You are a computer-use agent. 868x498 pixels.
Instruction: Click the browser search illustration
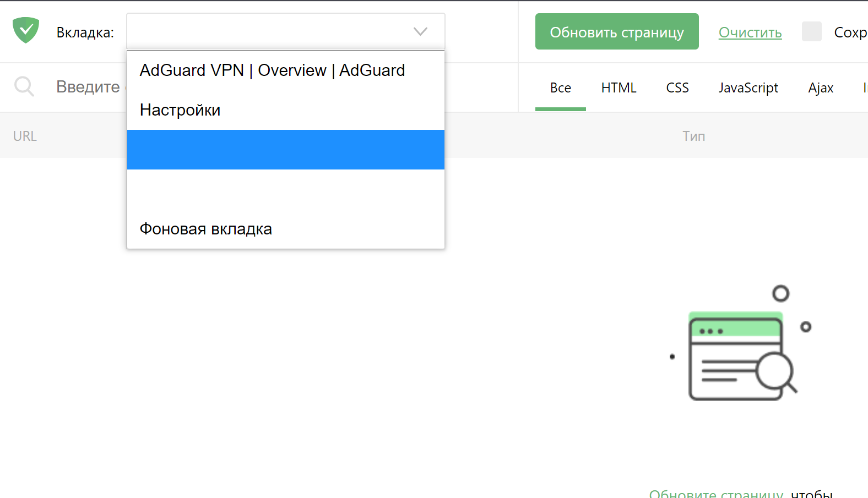741,343
